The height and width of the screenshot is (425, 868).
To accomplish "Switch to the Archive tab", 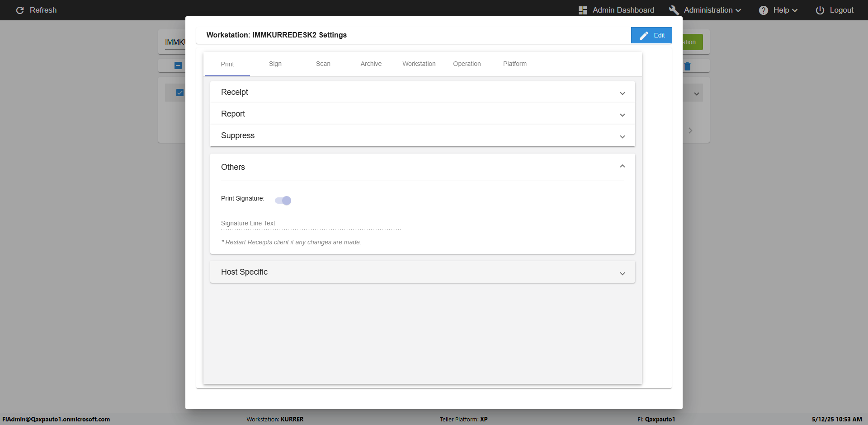I will 371,64.
